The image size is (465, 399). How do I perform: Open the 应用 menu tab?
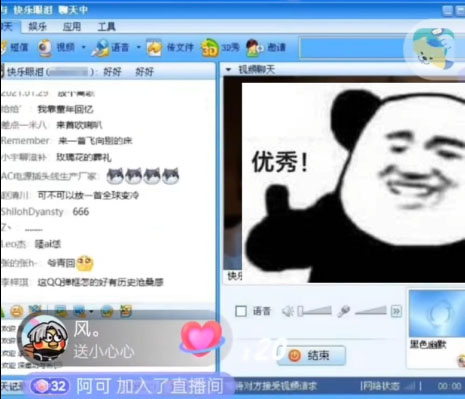[x=72, y=27]
